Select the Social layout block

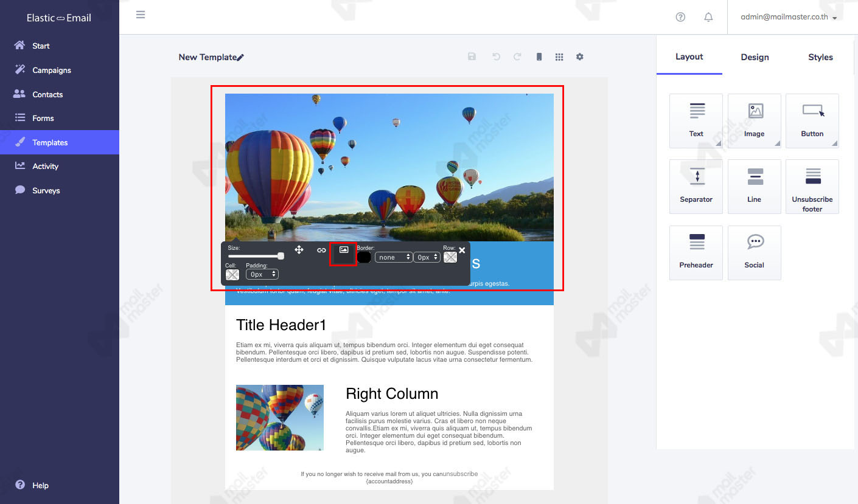755,253
